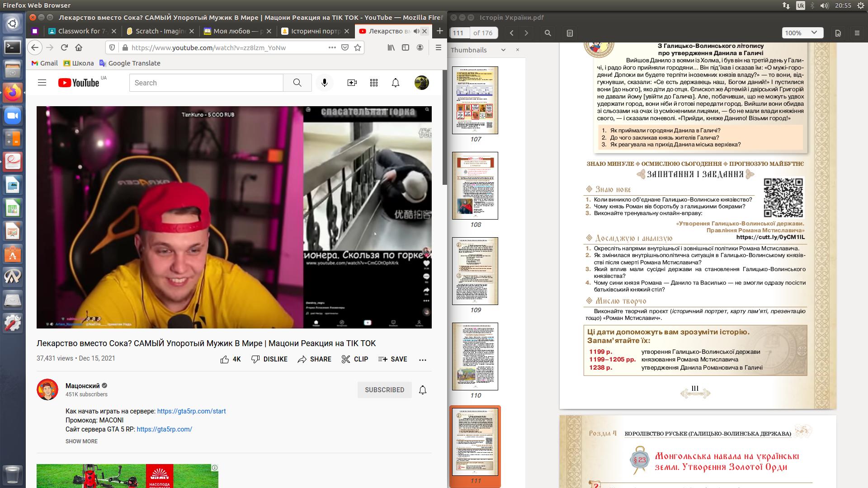Switch to the Classwork browser tab

pos(82,31)
